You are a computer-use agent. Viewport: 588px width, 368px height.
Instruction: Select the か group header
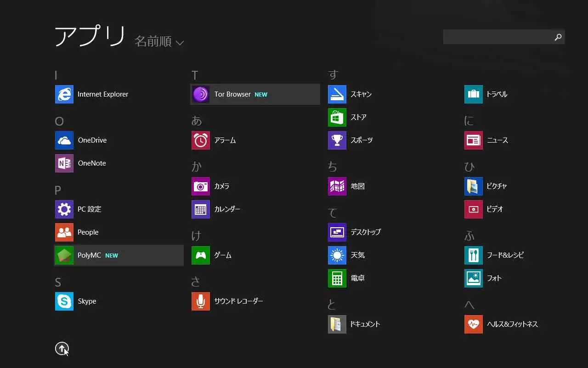tap(197, 167)
